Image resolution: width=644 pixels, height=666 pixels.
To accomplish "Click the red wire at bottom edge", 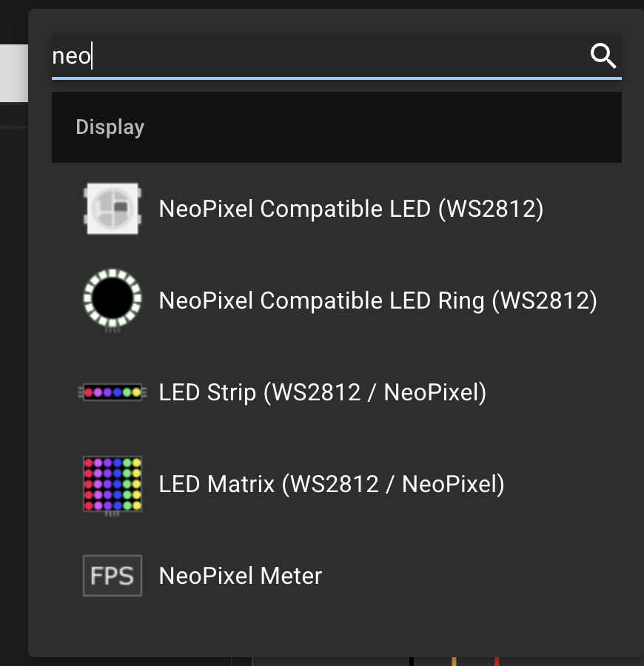I will pyautogui.click(x=497, y=661).
